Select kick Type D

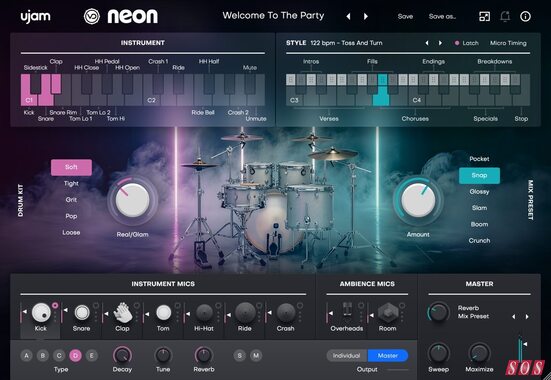(75, 355)
